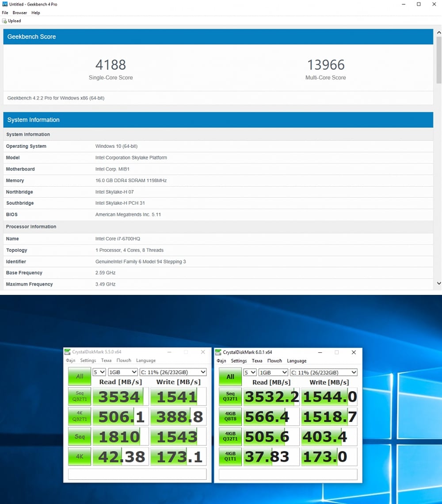Run Seq Q32T1 test in CrystalDiskMark 6.0.1
The image size is (442, 504).
click(230, 396)
